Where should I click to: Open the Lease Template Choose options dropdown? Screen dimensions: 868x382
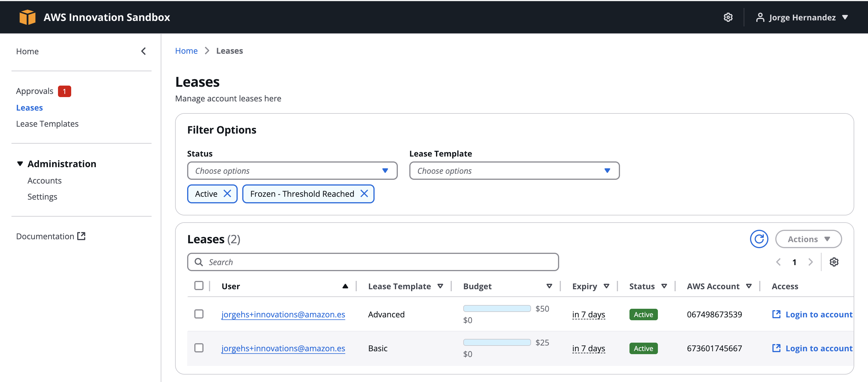[514, 171]
